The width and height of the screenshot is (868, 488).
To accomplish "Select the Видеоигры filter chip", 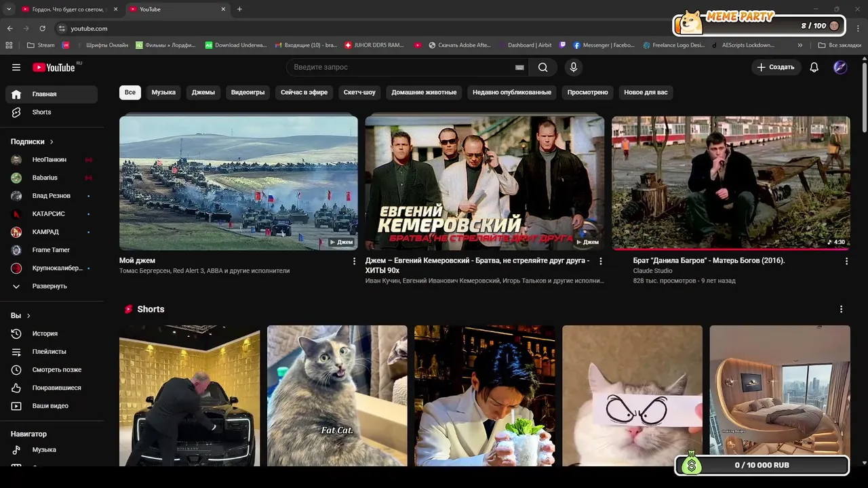I will click(x=248, y=92).
